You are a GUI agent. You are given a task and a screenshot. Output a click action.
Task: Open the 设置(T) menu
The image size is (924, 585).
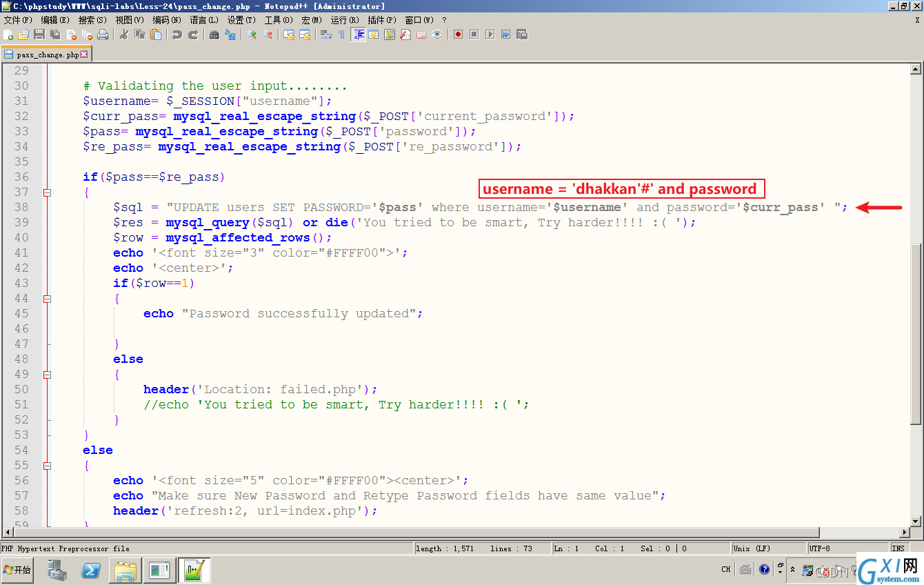tap(241, 20)
